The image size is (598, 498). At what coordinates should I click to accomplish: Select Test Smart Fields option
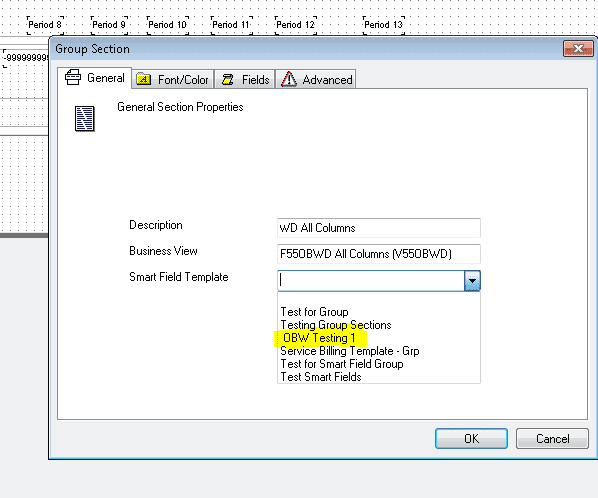[x=321, y=377]
